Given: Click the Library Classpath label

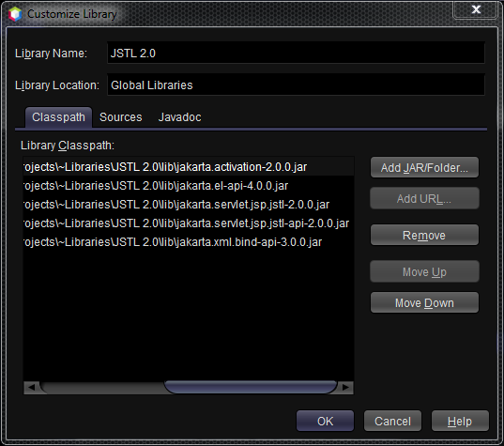Looking at the screenshot, I should click(68, 146).
